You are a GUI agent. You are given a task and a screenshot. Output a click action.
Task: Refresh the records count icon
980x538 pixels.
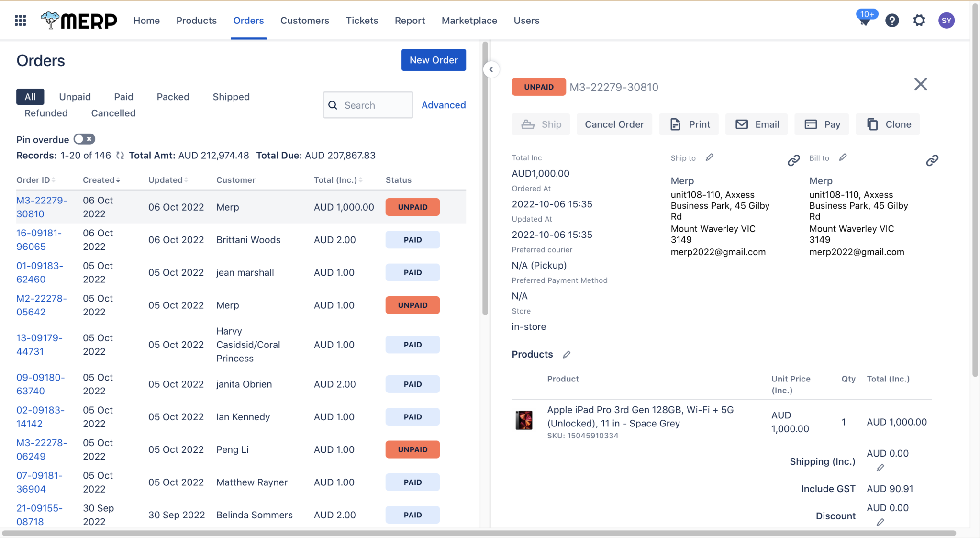[120, 155]
